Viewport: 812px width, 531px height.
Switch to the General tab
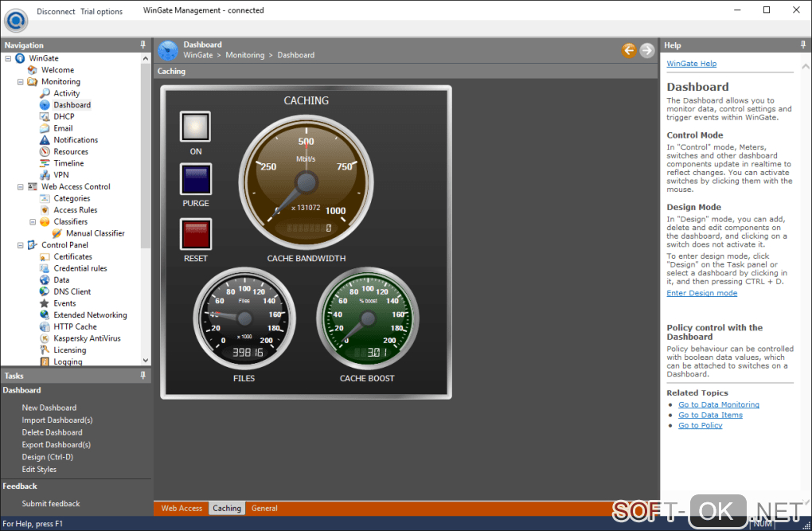coord(264,508)
